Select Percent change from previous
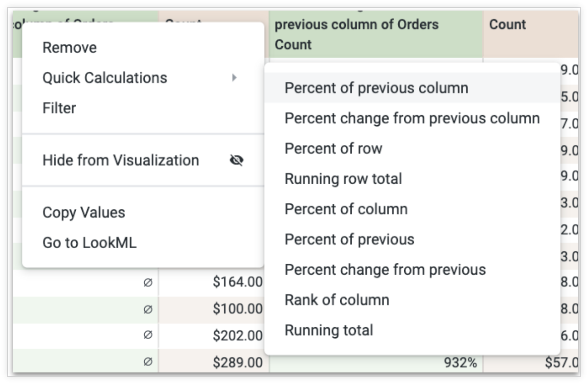The image size is (588, 384). pos(385,270)
